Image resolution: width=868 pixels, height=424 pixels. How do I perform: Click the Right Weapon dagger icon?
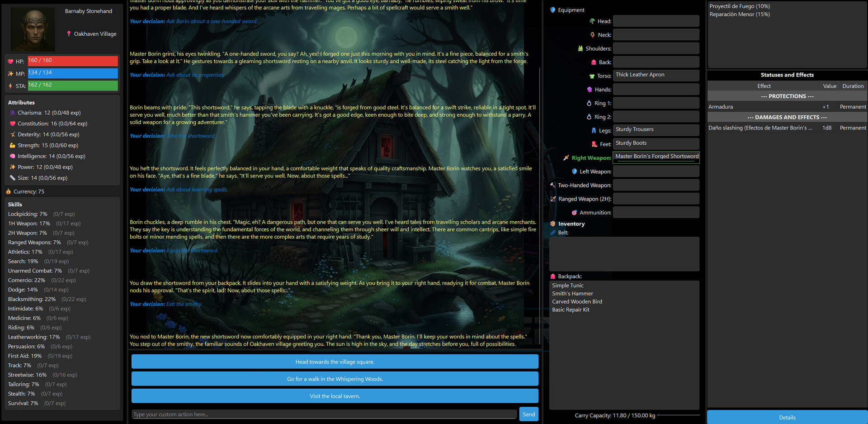(x=566, y=157)
